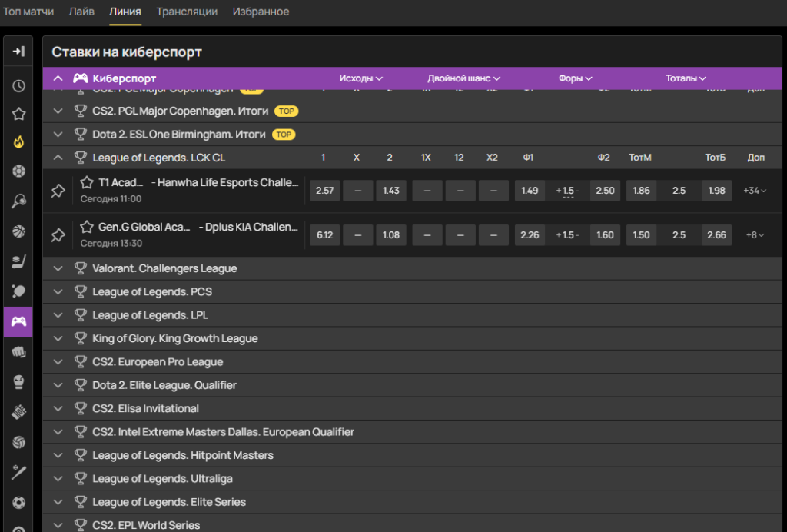Click trophy icon of Dota 2 ESL One Birmingham
The width and height of the screenshot is (787, 532).
[80, 135]
